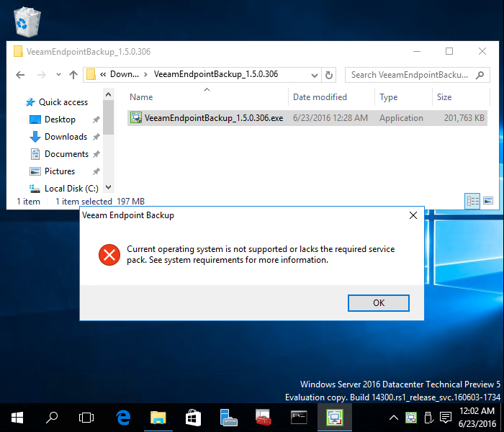Click OK in Veeam Endpoint Backup dialog
This screenshot has width=504, height=432.
(x=378, y=303)
